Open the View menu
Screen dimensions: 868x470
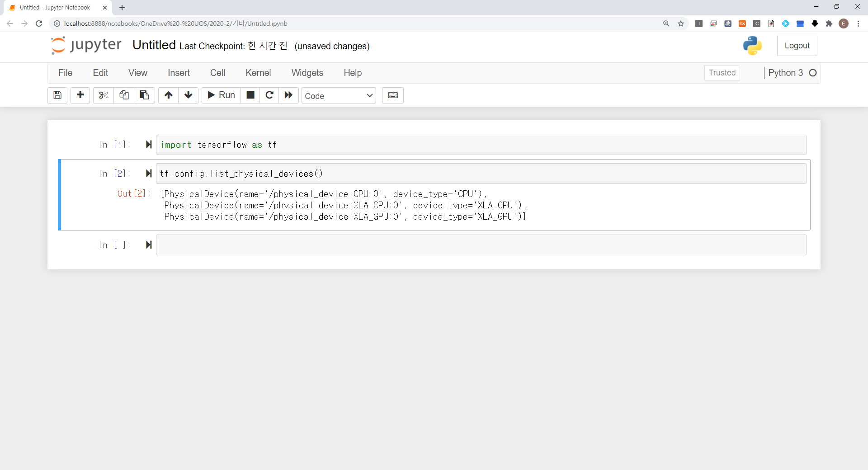(138, 73)
